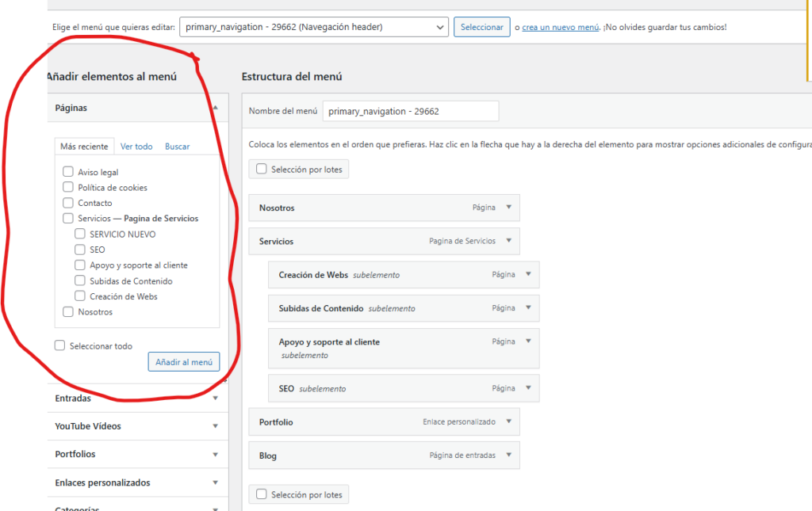Expand the YouTube Videos section
Viewport: 812px width, 511px height.
click(x=215, y=426)
